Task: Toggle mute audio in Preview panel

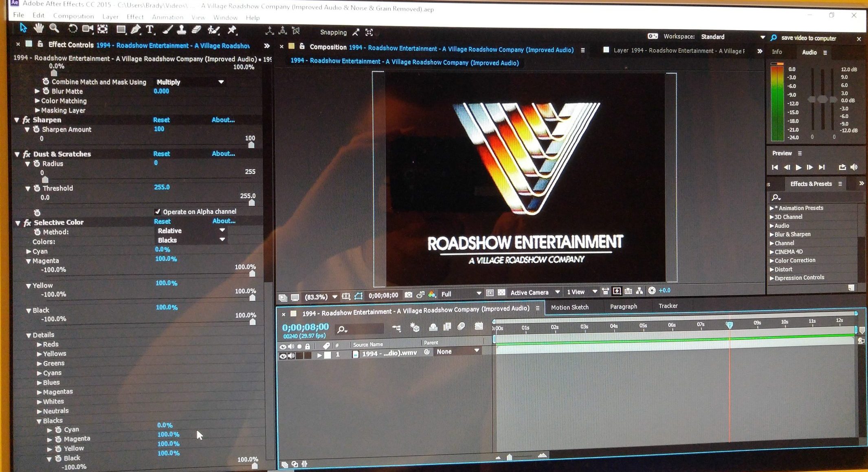Action: (x=855, y=167)
